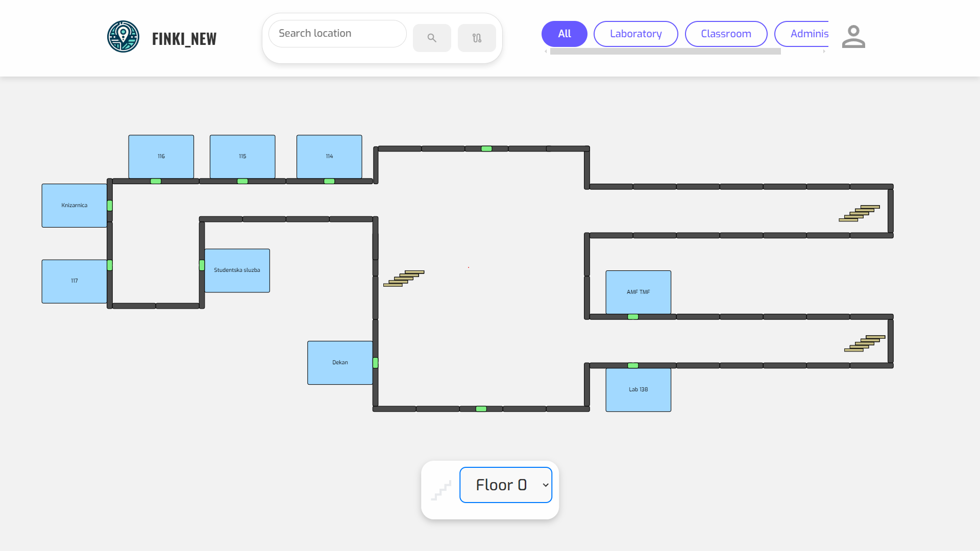Click the stairs icon beside floor selector
Viewport: 980px width, 551px height.
441,490
